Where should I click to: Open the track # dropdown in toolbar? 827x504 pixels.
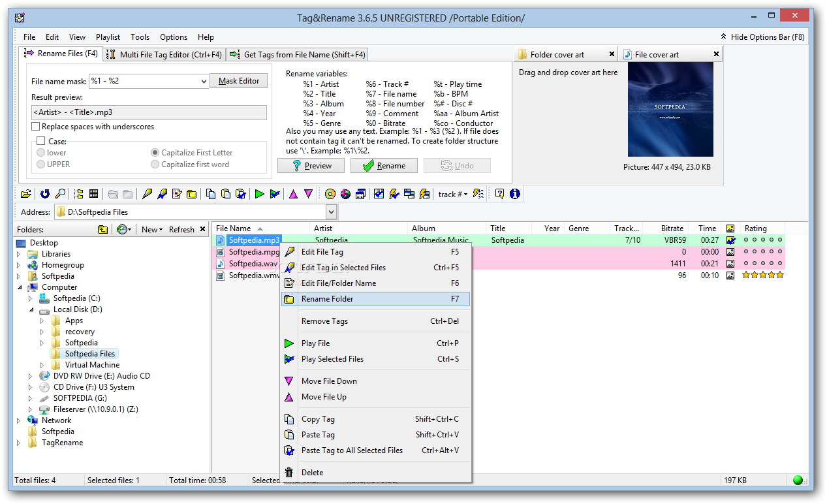[x=452, y=194]
